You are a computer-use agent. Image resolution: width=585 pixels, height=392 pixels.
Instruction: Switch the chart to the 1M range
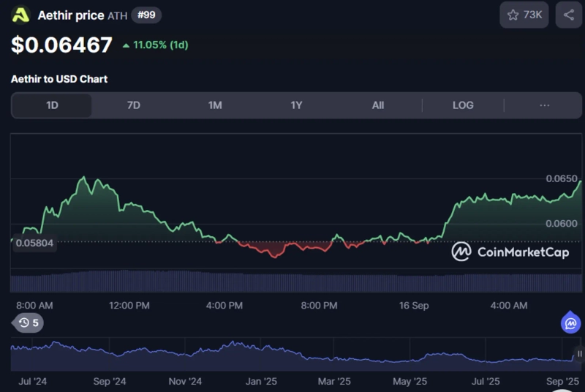(x=215, y=105)
